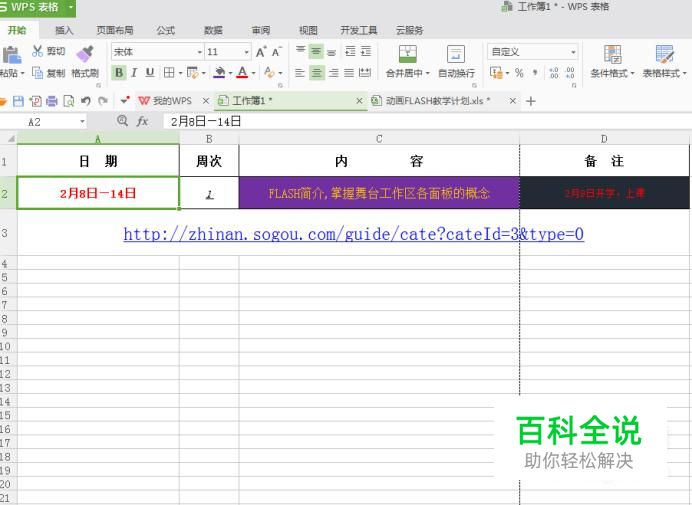
Task: Toggle Underline formatting
Action: pyautogui.click(x=150, y=72)
